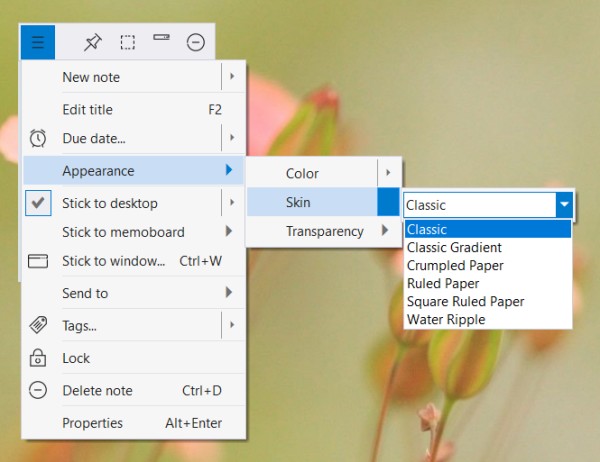Image resolution: width=600 pixels, height=462 pixels.
Task: Open the Appearance submenu item
Action: [x=134, y=170]
